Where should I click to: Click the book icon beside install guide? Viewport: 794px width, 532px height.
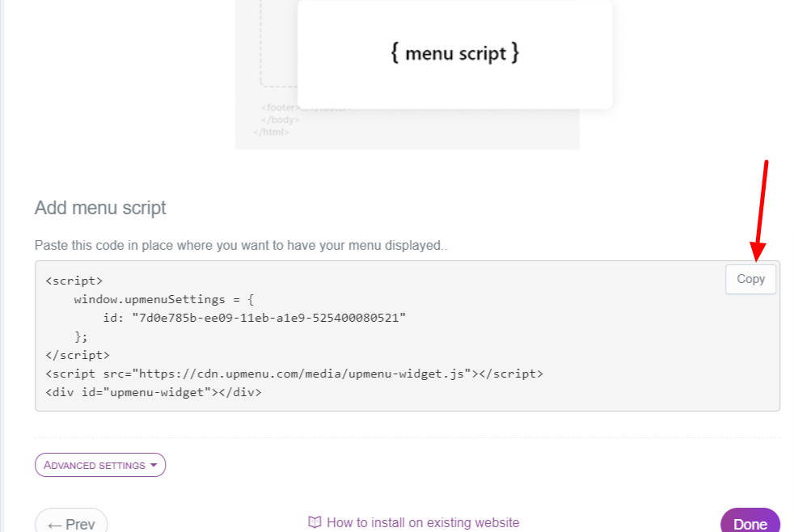pyautogui.click(x=315, y=522)
